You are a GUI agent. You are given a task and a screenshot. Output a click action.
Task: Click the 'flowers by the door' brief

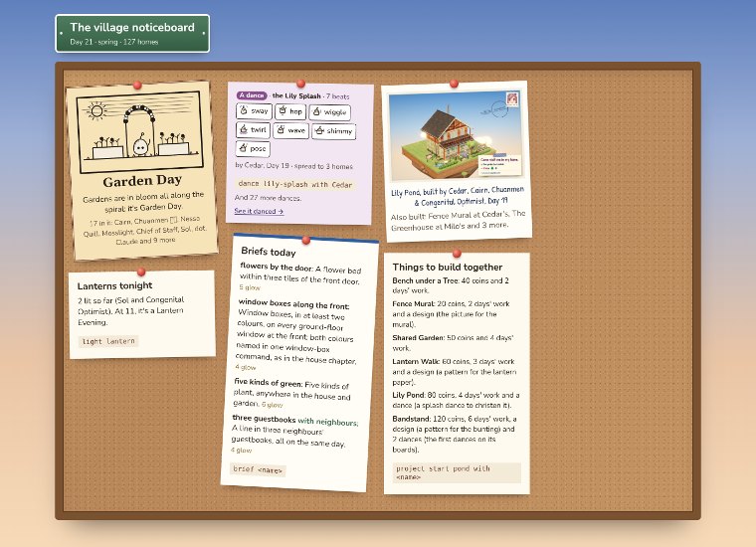[x=299, y=276]
